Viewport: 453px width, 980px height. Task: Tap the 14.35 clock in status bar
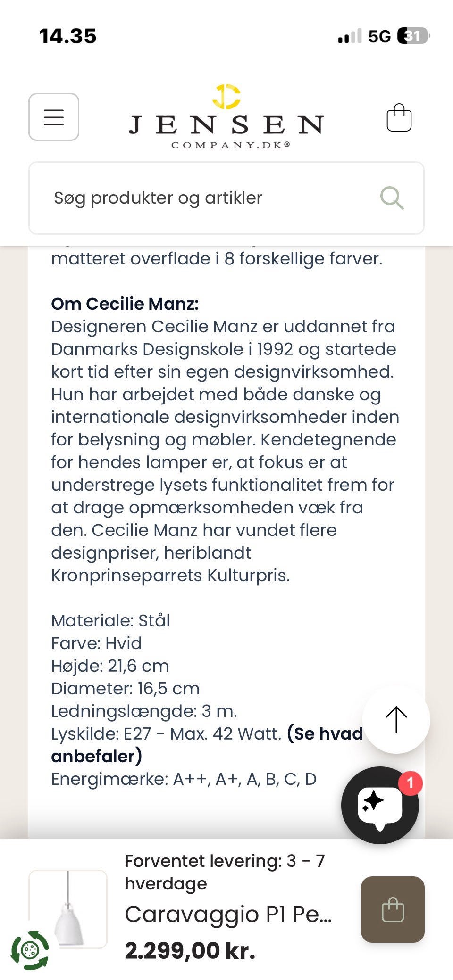[x=68, y=36]
